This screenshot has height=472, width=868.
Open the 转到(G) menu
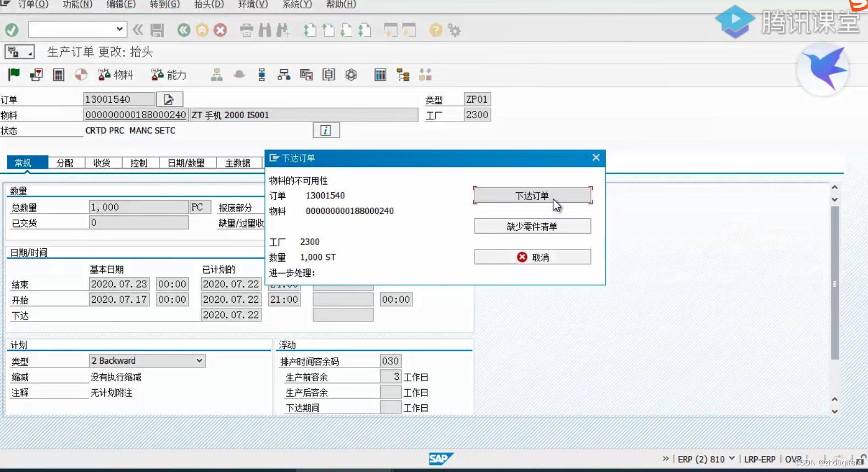(165, 4)
